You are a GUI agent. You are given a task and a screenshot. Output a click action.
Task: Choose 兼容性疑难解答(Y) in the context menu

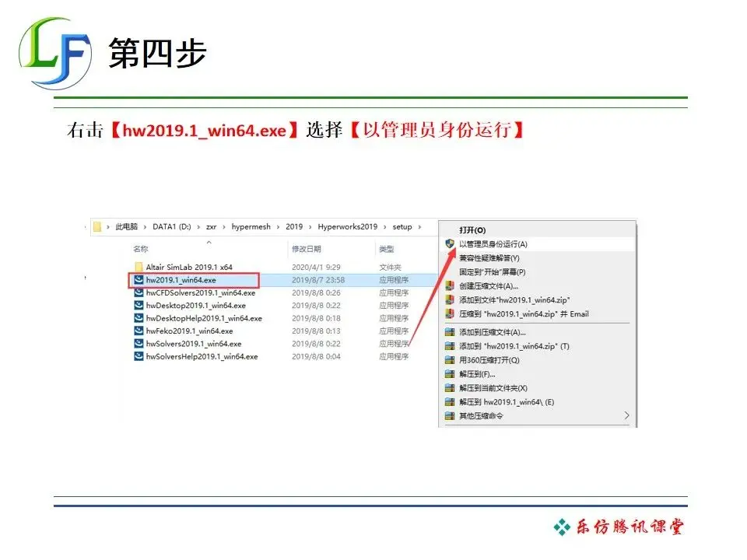point(489,258)
